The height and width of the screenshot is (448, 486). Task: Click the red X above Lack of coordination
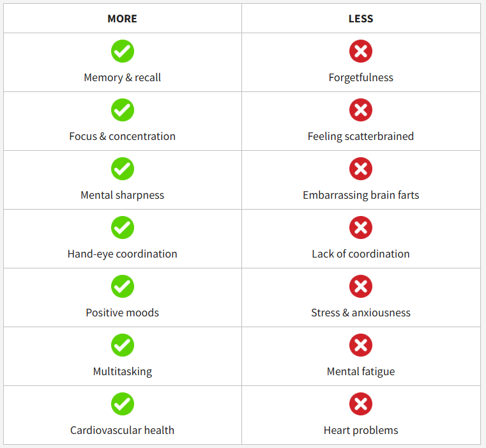(361, 228)
